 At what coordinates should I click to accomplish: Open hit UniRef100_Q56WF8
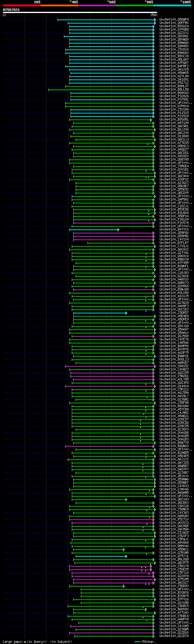[174, 20]
